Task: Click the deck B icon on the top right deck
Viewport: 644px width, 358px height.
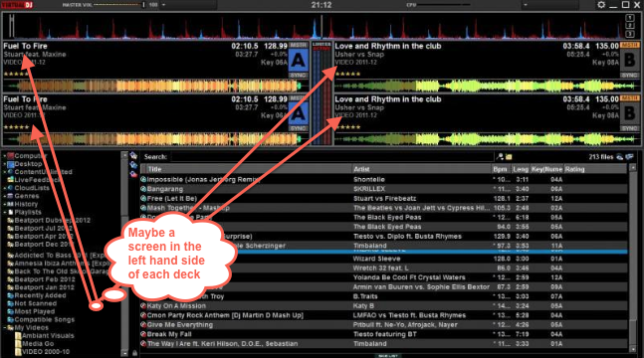Action: 629,61
